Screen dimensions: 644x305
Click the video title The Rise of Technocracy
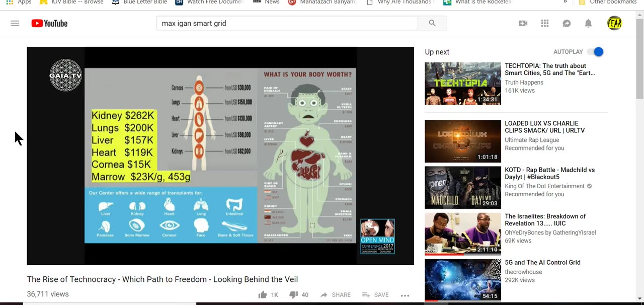163,279
